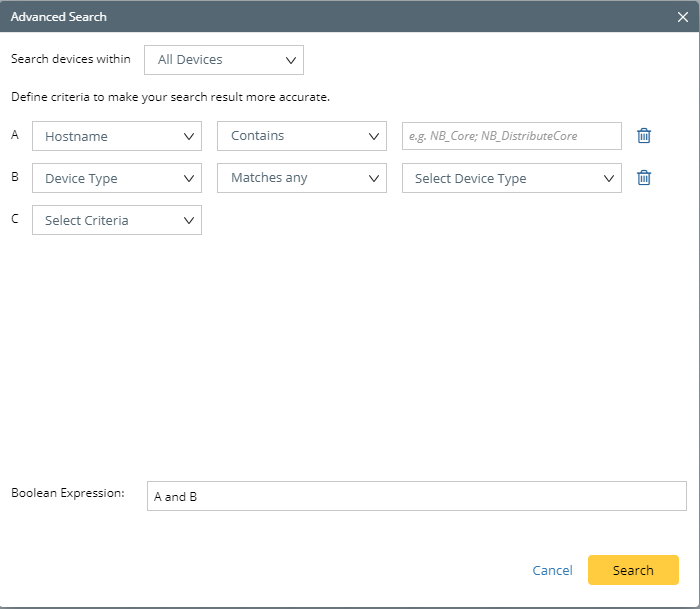
Task: Close the Advanced Search dialog
Action: 682,16
